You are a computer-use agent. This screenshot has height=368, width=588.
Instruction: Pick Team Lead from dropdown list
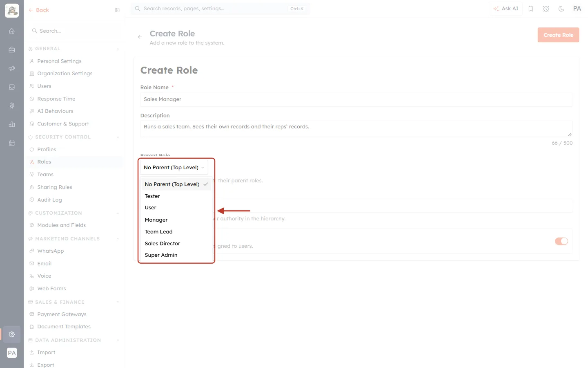tap(176, 232)
